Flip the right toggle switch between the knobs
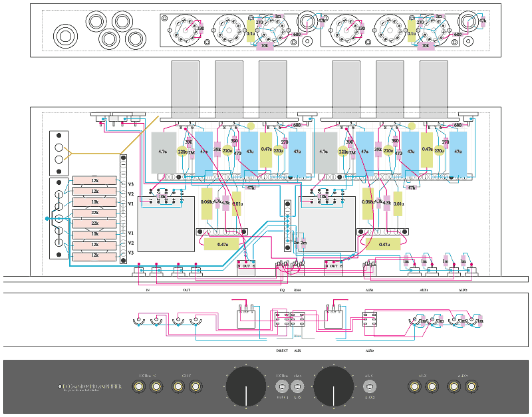532x417 pixels. click(x=298, y=386)
